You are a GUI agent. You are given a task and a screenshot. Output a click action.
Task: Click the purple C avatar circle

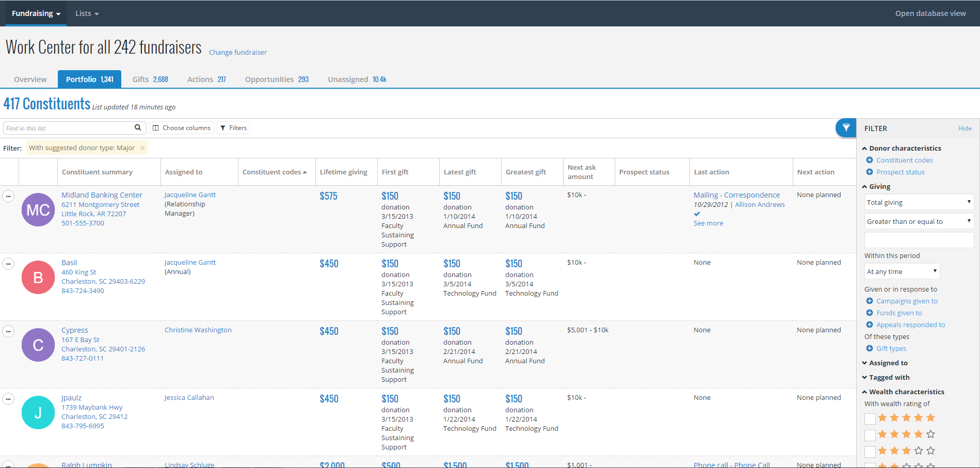click(x=38, y=345)
